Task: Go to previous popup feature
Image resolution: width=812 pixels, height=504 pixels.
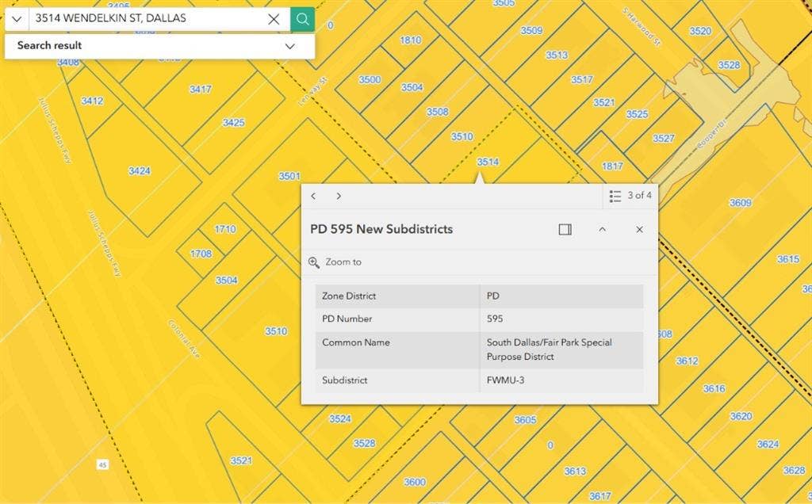Action: 313,196
